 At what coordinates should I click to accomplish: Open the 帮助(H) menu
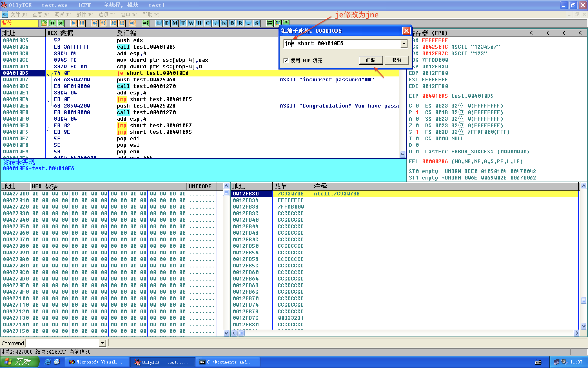pos(151,15)
